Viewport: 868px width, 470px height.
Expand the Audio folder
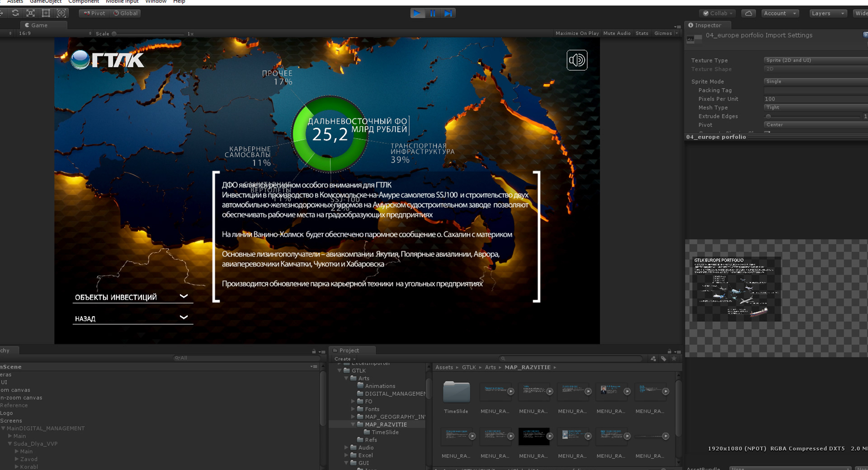pos(346,447)
